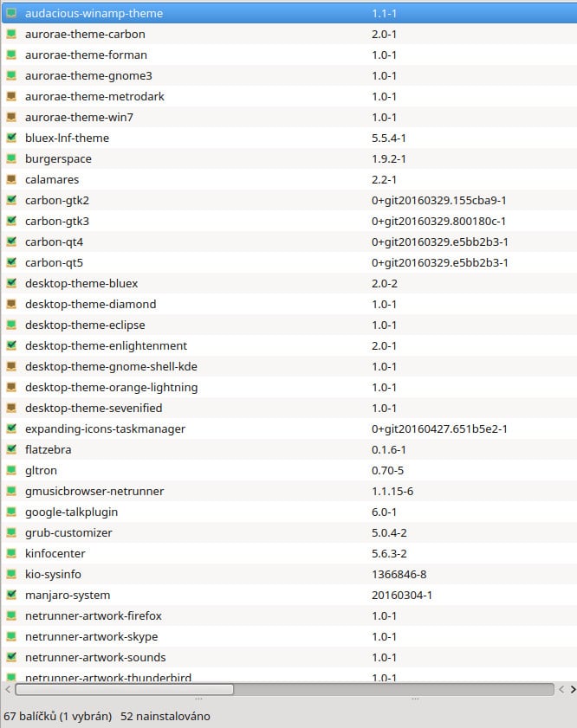Click the burgerspace package status icon

(x=11, y=158)
